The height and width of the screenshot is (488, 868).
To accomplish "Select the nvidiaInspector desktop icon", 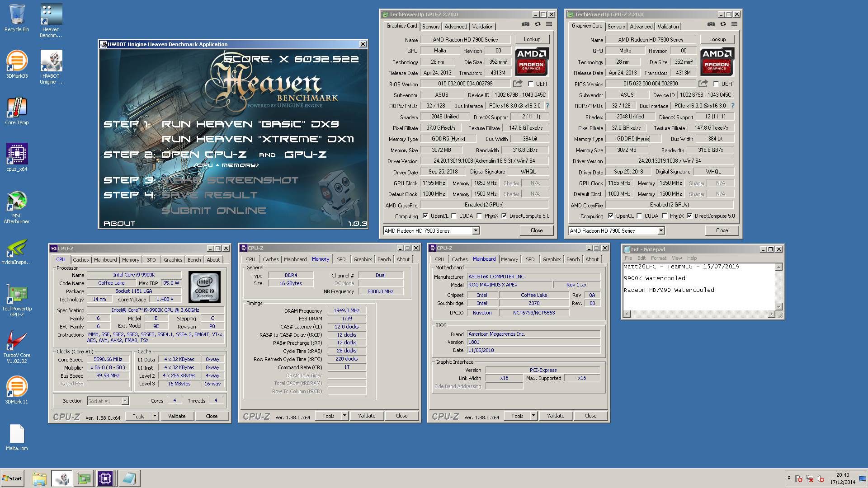I will (x=17, y=251).
